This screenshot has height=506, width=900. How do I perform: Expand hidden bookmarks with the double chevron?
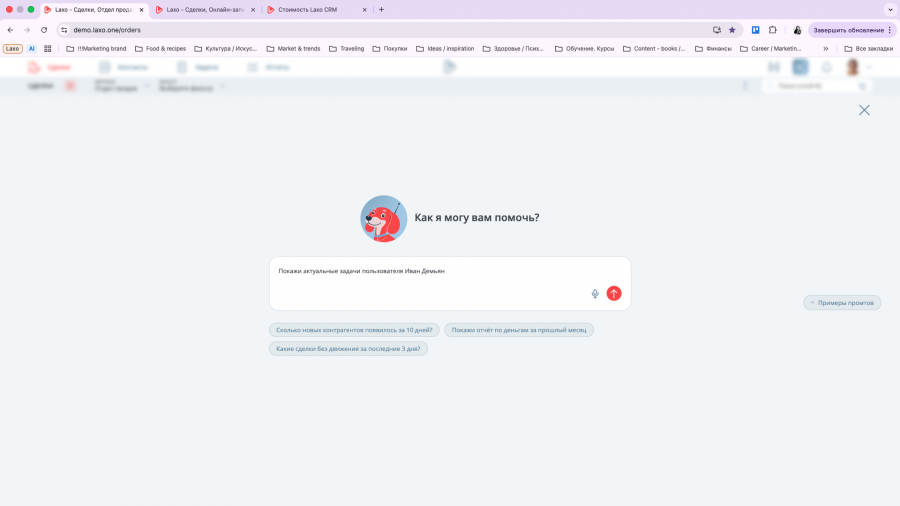click(x=825, y=48)
